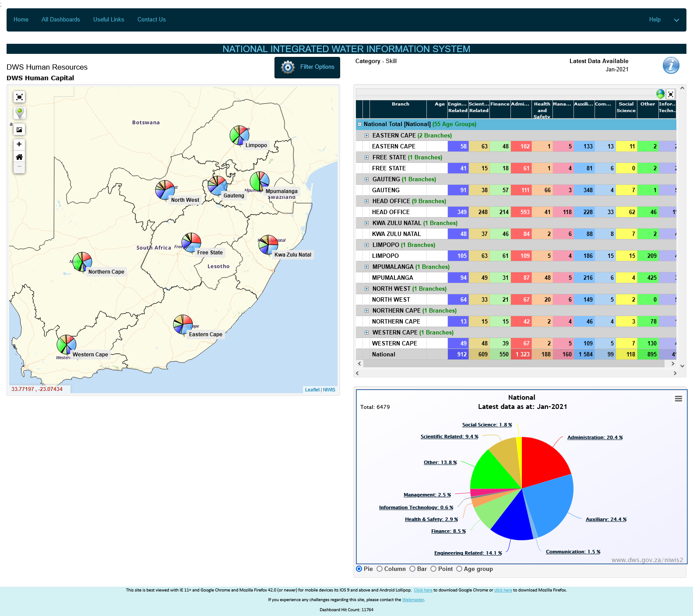The width and height of the screenshot is (693, 616).
Task: Click the Webmaster contact link
Action: 413,600
